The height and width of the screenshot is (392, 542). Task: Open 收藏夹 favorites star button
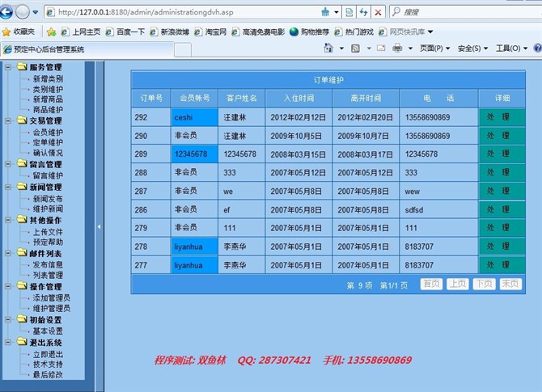click(18, 32)
